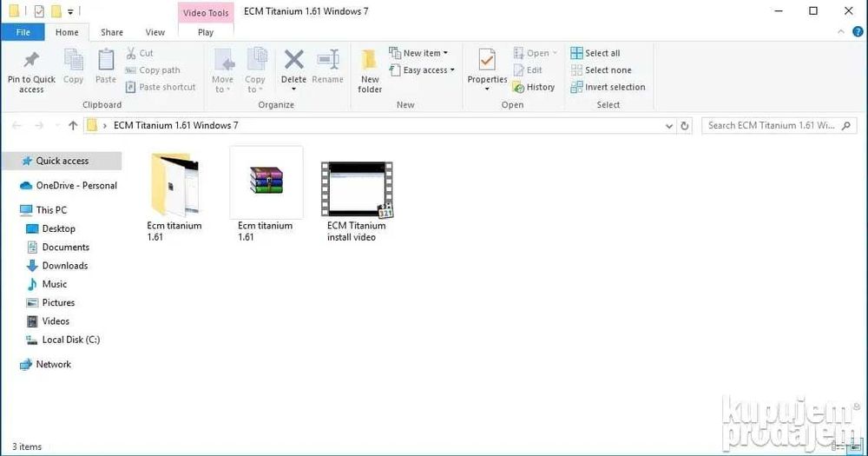Switch to the Play tab
868x456 pixels.
tap(206, 32)
